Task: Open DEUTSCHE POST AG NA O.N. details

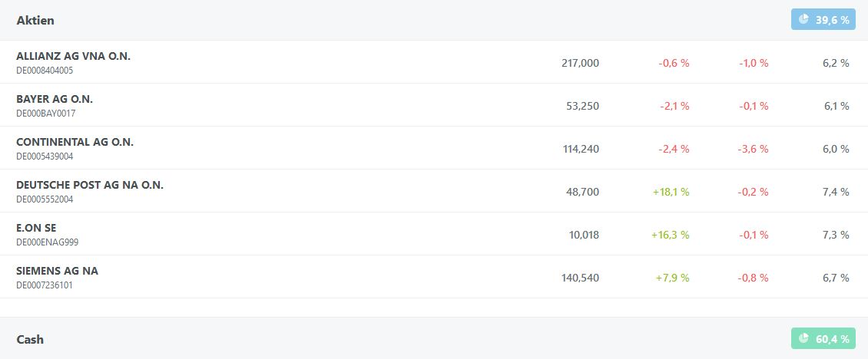Action: click(x=90, y=185)
